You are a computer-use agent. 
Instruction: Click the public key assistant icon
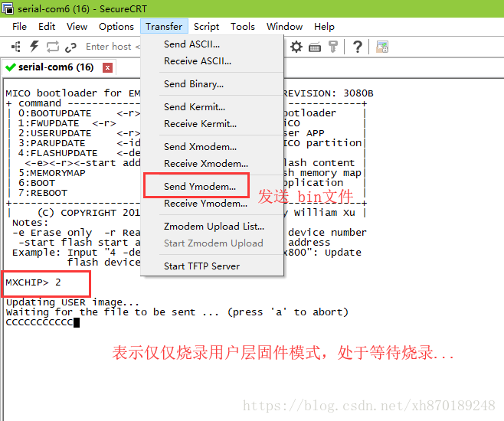(x=333, y=47)
